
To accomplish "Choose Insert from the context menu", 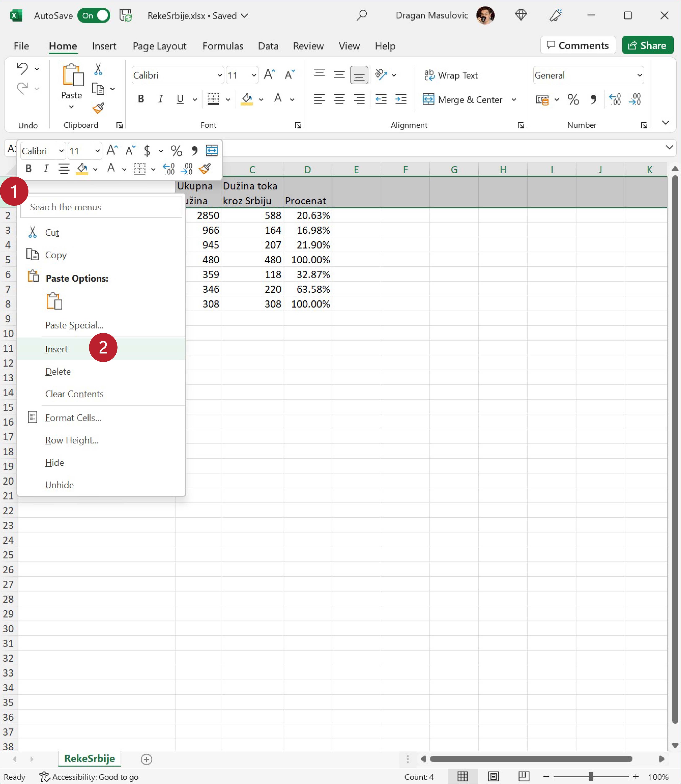I will click(56, 349).
